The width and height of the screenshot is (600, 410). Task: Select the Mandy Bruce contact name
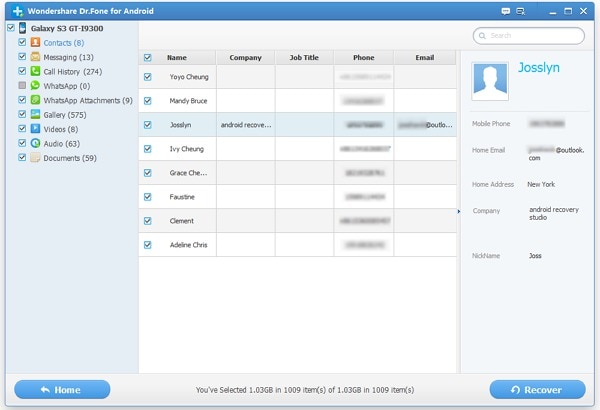pyautogui.click(x=188, y=101)
